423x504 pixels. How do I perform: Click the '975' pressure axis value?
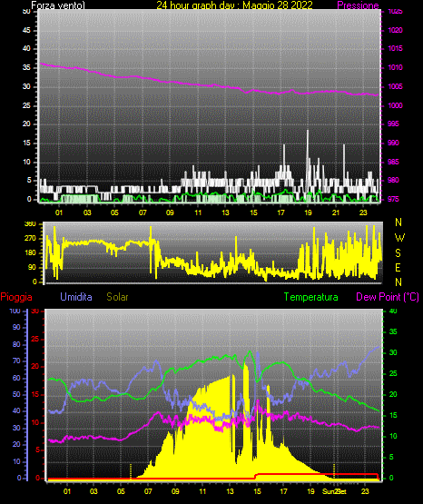393,199
